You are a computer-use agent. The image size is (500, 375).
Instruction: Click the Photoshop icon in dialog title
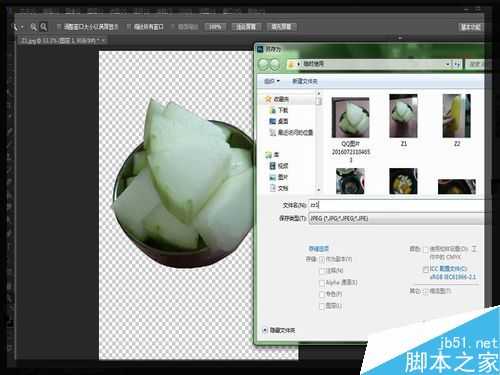click(260, 49)
